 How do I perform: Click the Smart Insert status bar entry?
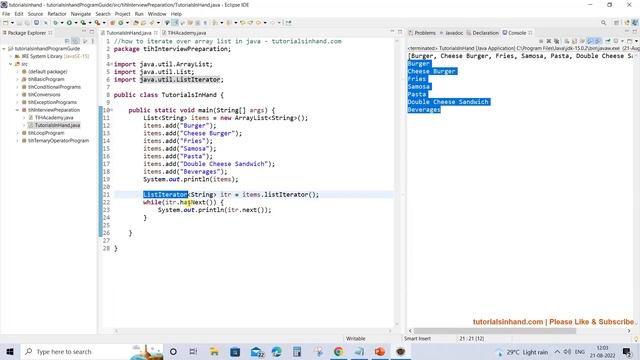click(x=417, y=338)
